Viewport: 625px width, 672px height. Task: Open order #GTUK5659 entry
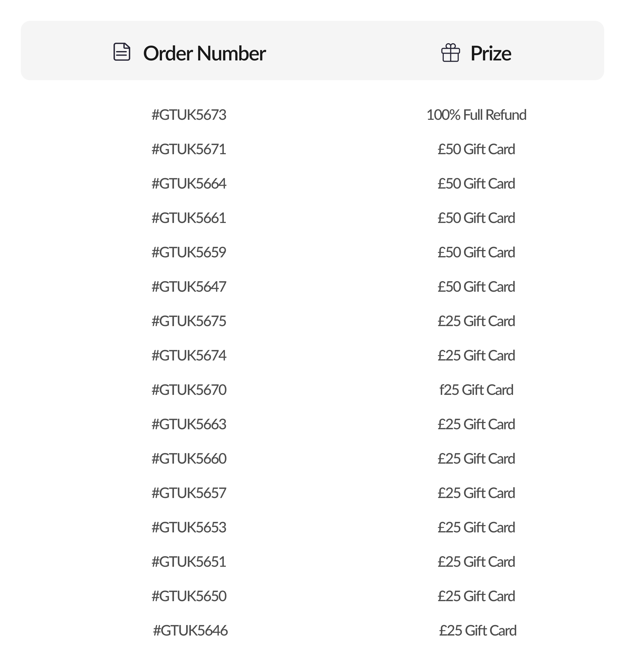189,252
